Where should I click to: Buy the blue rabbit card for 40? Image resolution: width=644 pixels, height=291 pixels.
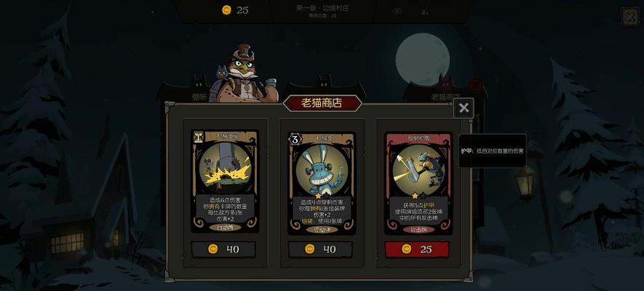point(320,249)
